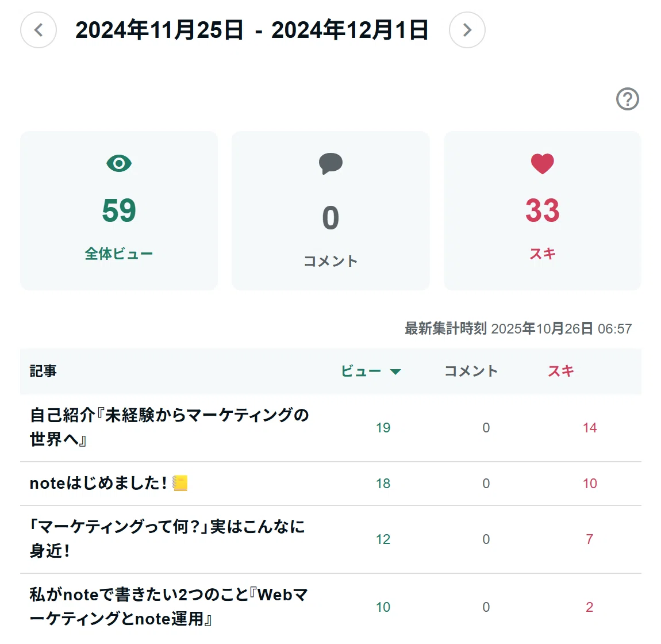Click the 記事 column header

point(43,371)
